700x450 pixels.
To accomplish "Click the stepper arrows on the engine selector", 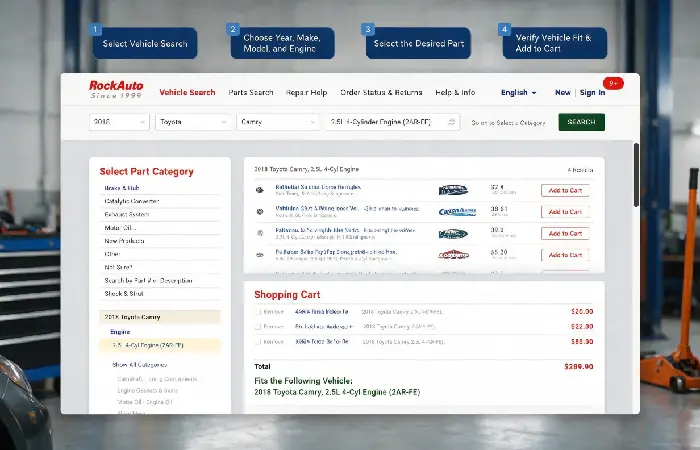I will click(x=452, y=122).
